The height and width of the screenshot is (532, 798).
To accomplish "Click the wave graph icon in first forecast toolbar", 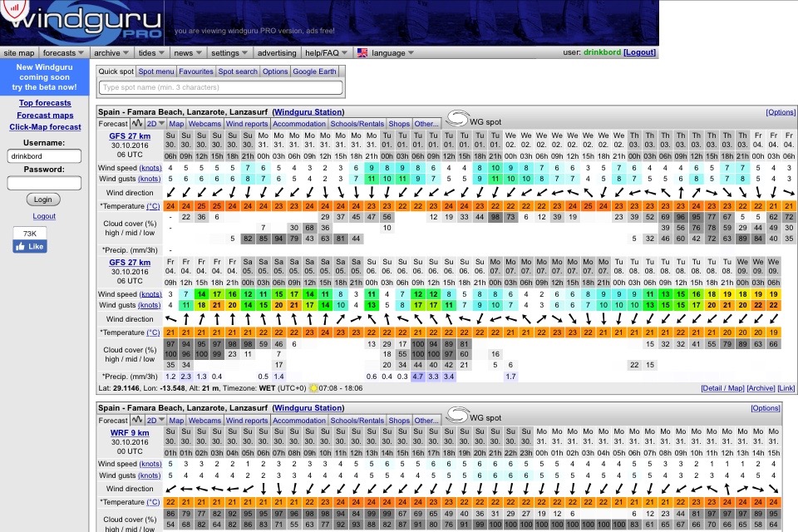I will (x=137, y=123).
